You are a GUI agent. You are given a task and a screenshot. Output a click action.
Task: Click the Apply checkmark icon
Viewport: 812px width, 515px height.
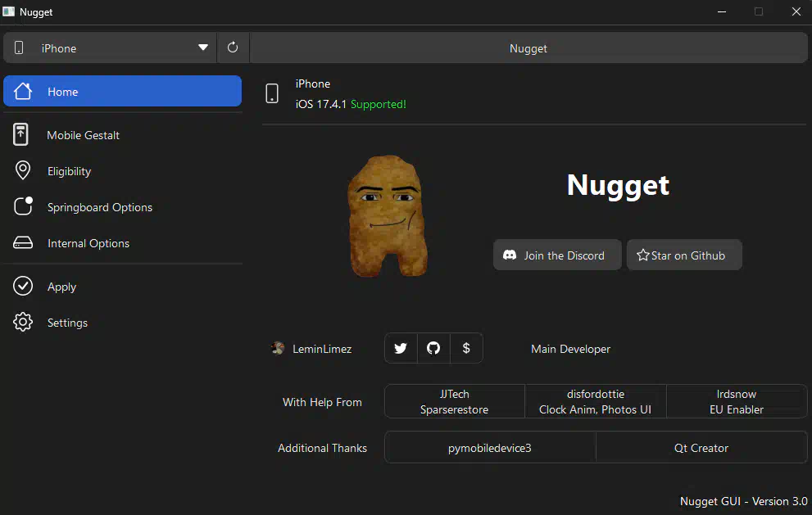(x=23, y=286)
